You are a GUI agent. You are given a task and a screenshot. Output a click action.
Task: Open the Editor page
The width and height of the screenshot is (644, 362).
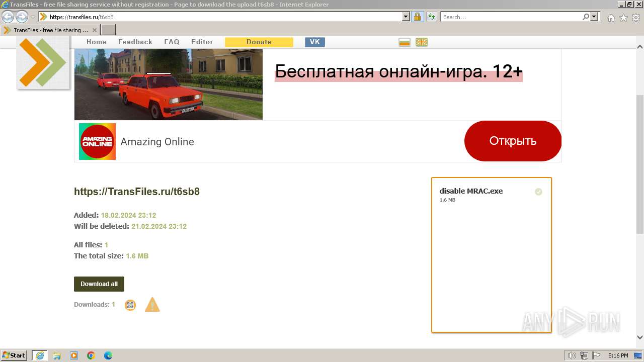click(x=202, y=42)
